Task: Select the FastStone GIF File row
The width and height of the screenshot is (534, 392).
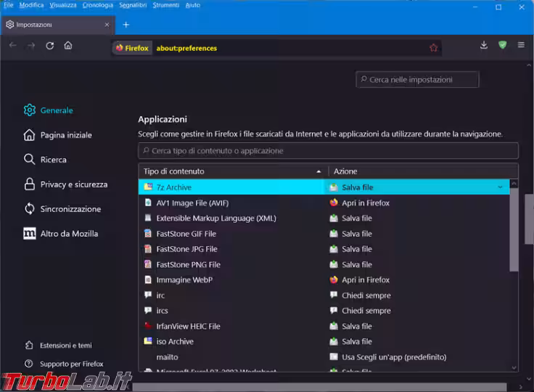Action: (324, 234)
